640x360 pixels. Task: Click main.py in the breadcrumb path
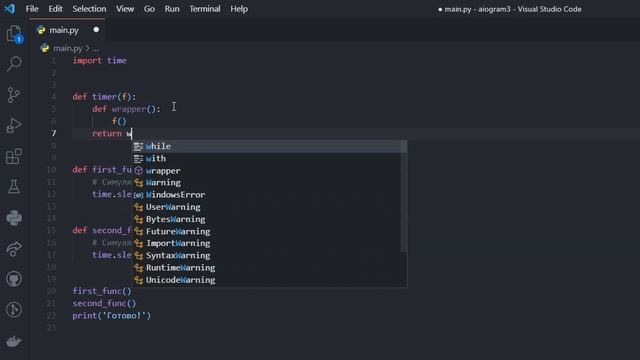(68, 48)
